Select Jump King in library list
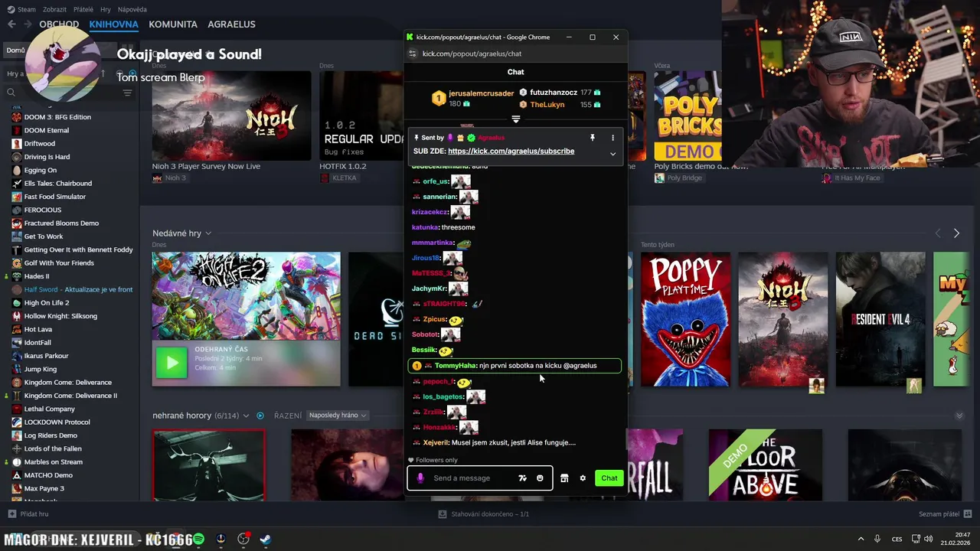Image resolution: width=980 pixels, height=551 pixels. click(x=41, y=369)
